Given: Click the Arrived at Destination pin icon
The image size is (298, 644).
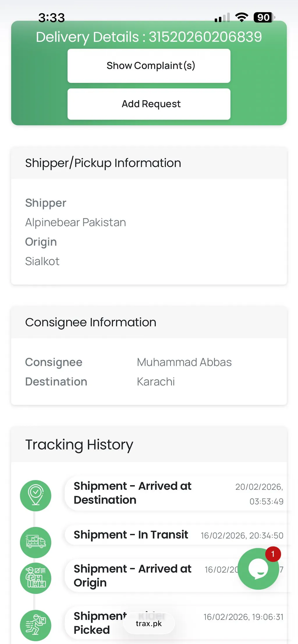Looking at the screenshot, I should tap(36, 495).
